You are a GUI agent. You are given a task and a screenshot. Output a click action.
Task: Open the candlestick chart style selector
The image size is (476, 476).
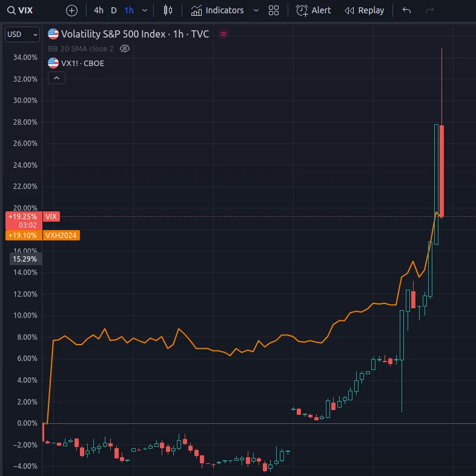(168, 10)
